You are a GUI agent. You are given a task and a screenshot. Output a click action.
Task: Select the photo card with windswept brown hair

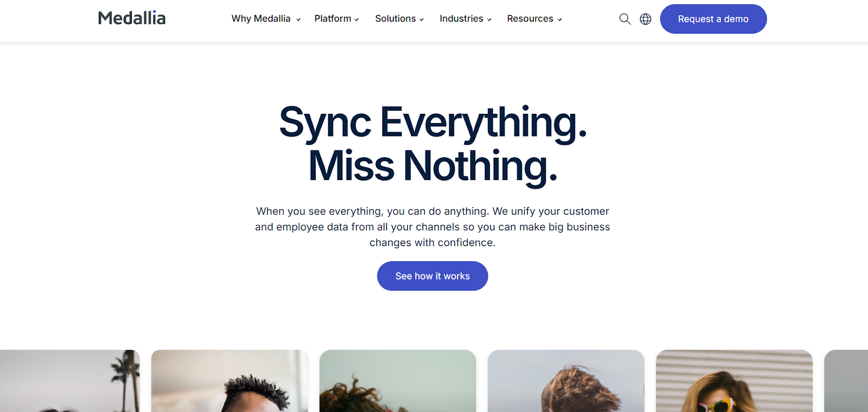click(566, 381)
